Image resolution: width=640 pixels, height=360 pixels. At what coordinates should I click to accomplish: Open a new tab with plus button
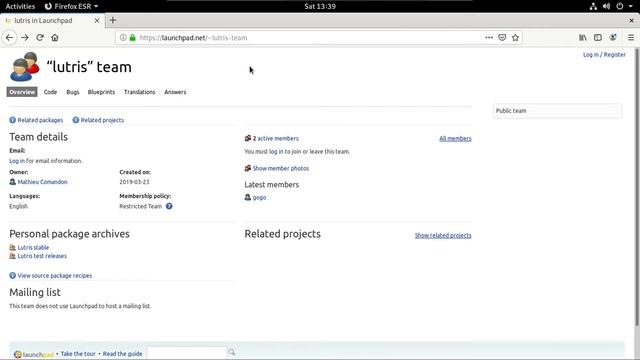[113, 20]
